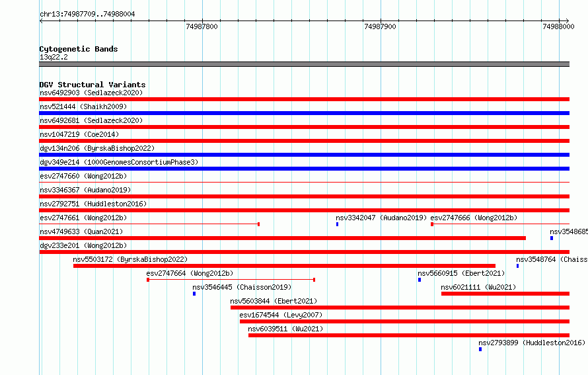
Task: Click the thin red line of esv2747664
Action: (231, 280)
